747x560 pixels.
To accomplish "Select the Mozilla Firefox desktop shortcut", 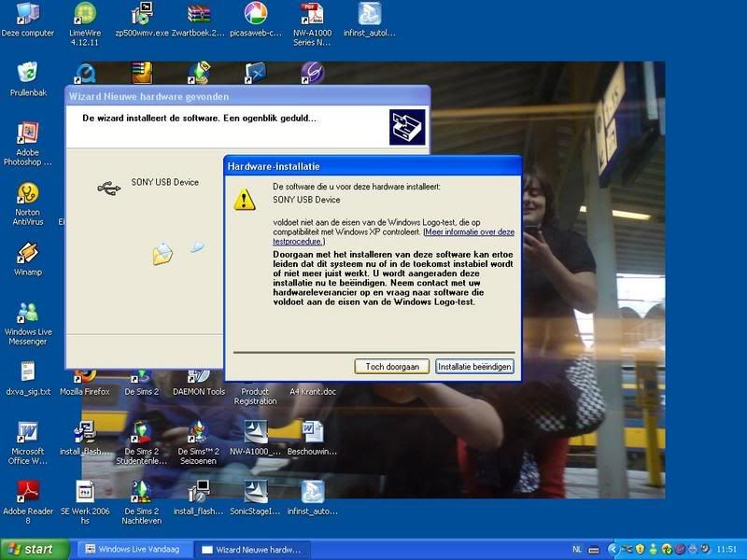I will point(85,385).
